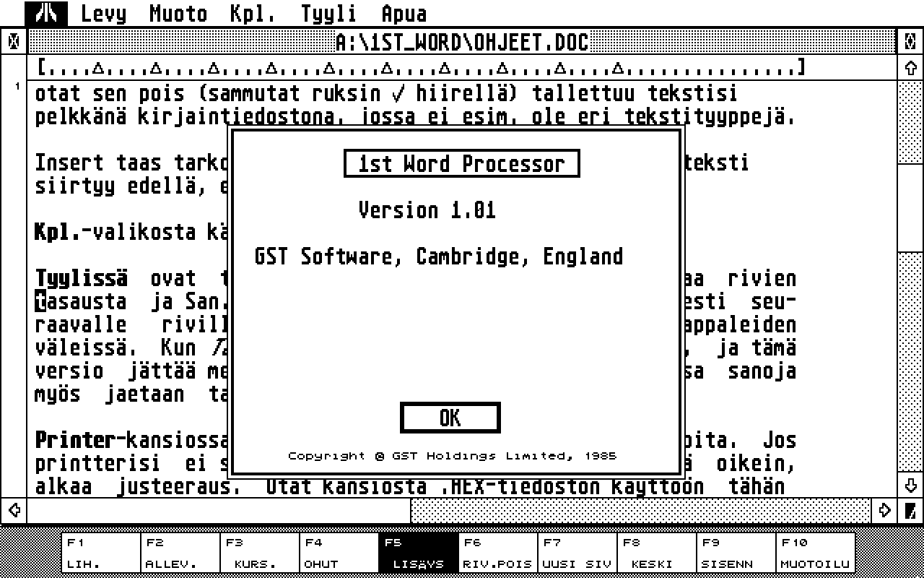
Task: Click F9 SISENN indent key
Action: coord(736,553)
